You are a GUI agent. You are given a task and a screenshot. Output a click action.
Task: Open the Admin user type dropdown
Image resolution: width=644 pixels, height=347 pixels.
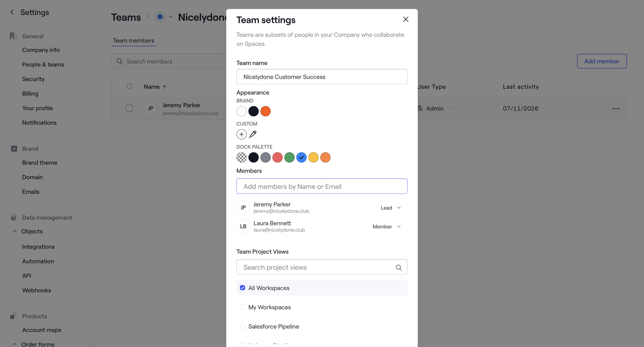point(450,109)
